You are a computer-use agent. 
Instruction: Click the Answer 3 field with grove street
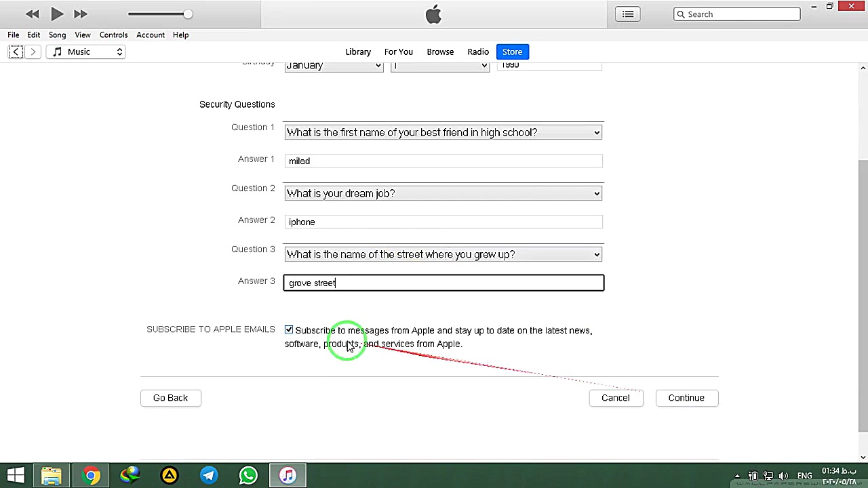(x=443, y=283)
